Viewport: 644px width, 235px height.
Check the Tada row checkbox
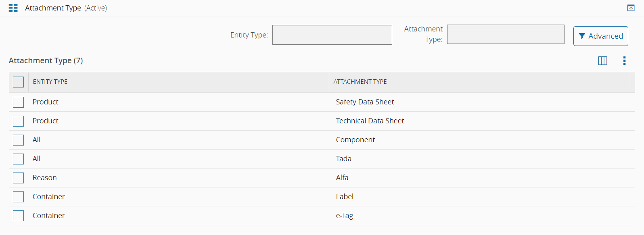pyautogui.click(x=19, y=159)
